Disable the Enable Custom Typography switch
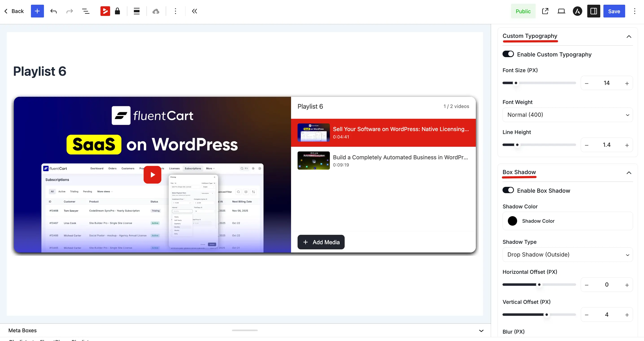644x341 pixels. (x=508, y=54)
